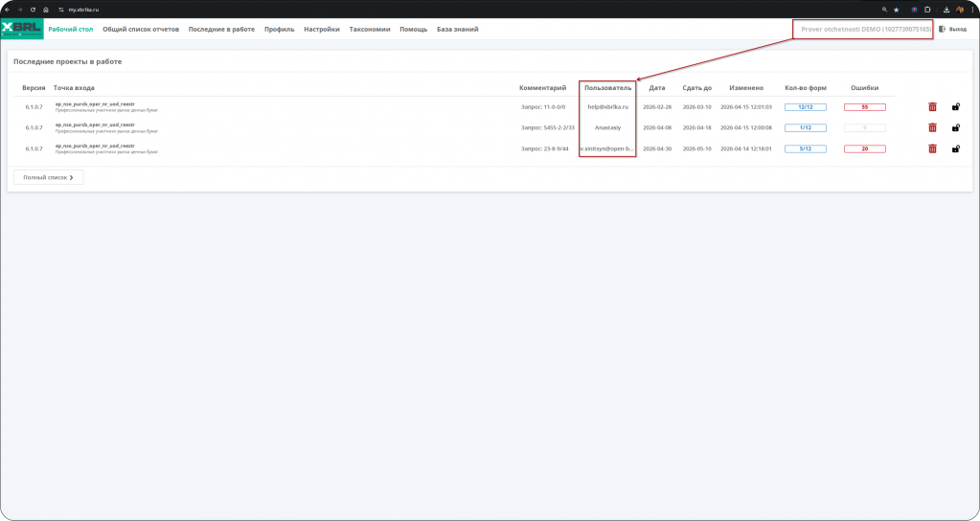
Task: Open entry point in the 11-0-0/0 row
Action: (95, 104)
